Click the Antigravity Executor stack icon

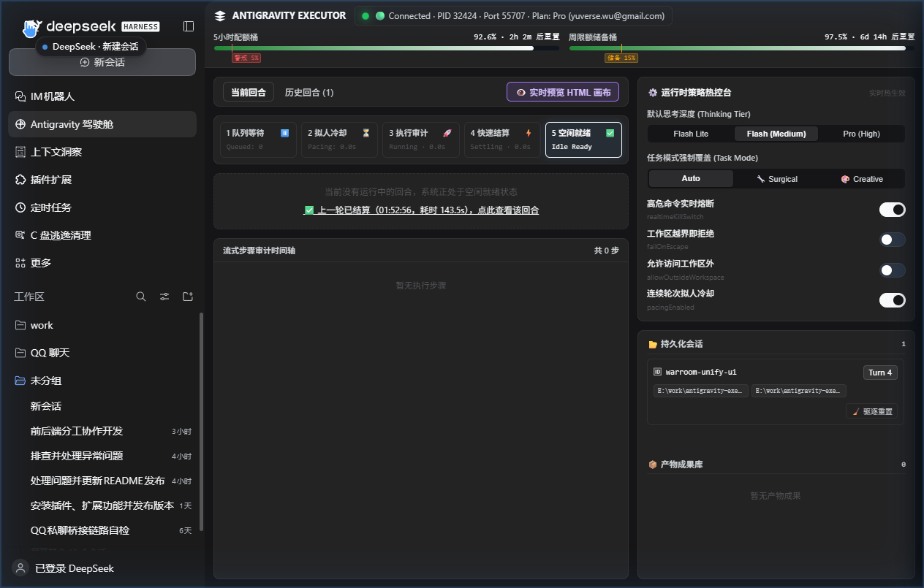220,15
